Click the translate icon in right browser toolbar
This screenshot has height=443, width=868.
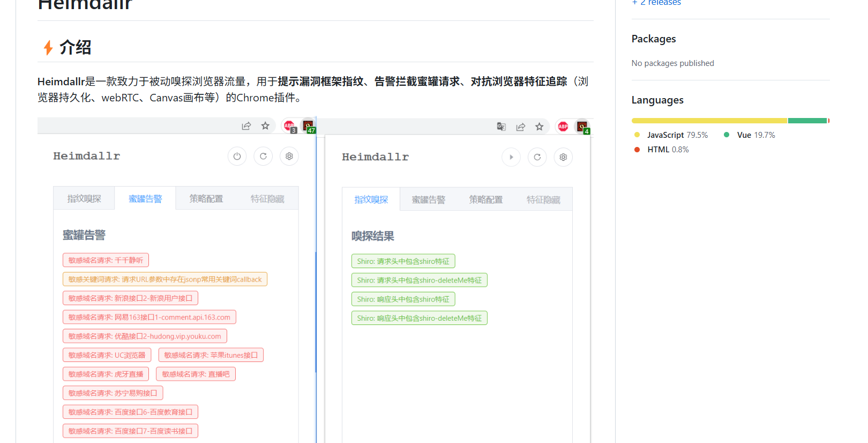502,127
